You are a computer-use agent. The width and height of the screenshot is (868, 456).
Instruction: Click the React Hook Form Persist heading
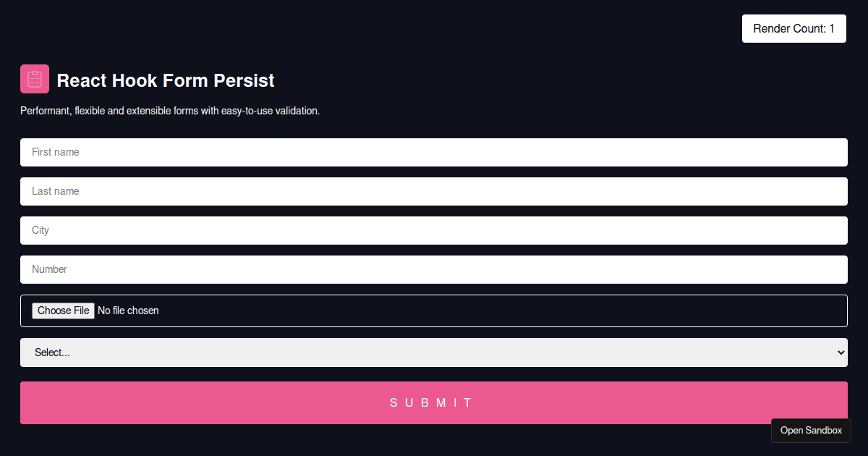166,80
